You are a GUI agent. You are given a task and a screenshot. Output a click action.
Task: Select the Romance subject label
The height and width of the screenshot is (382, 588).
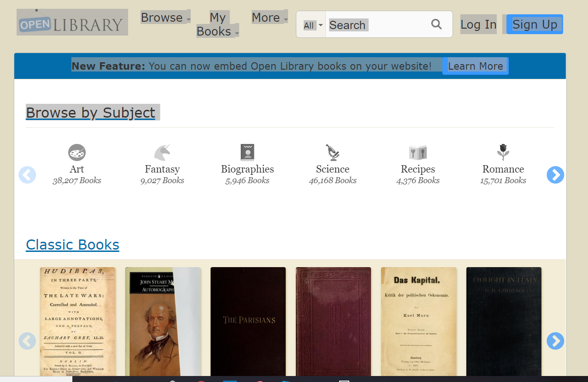tap(503, 169)
